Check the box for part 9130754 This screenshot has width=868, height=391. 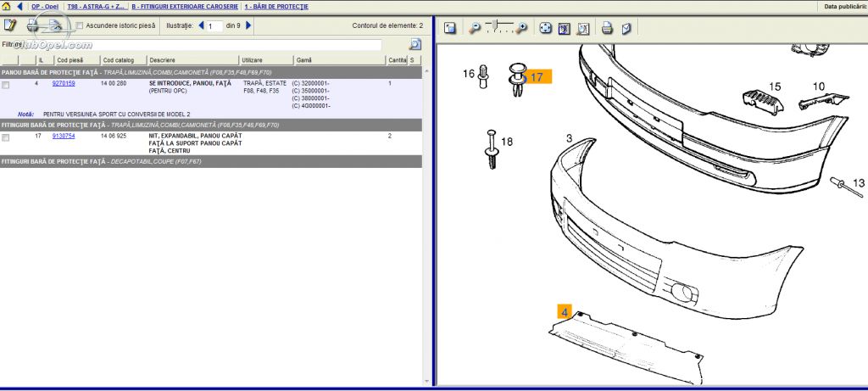[6, 138]
